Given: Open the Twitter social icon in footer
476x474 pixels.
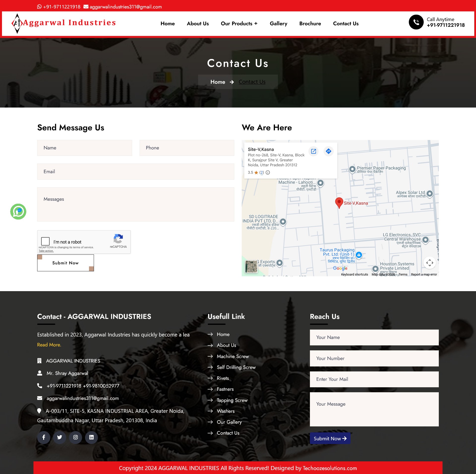Looking at the screenshot, I should (x=59, y=437).
